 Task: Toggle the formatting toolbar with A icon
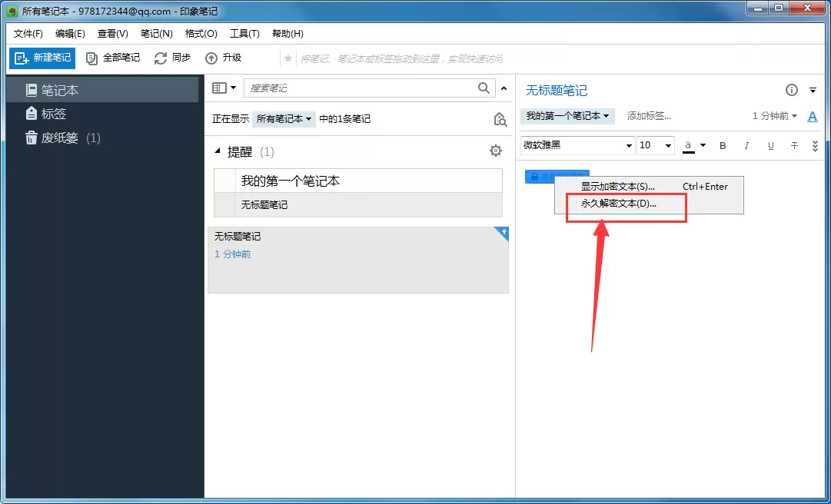tap(813, 117)
